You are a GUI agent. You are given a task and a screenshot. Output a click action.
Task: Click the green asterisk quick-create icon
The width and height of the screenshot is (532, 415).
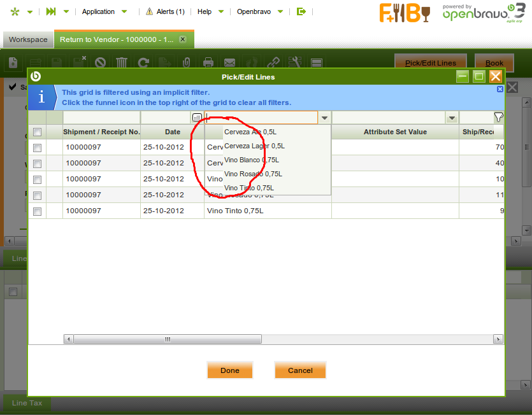pyautogui.click(x=15, y=12)
